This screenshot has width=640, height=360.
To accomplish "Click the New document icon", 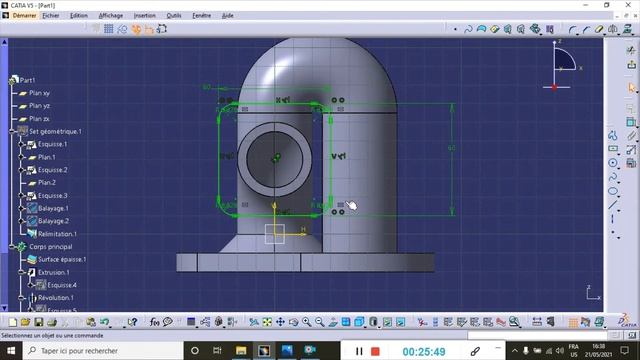I will [x=13, y=322].
